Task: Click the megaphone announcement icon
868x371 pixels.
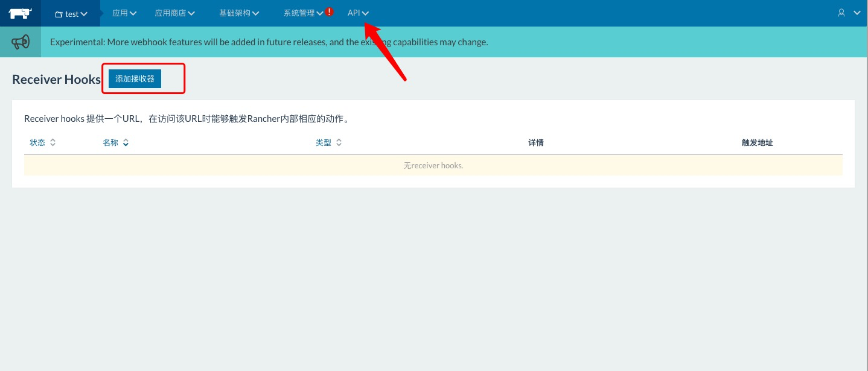Action: [x=21, y=42]
